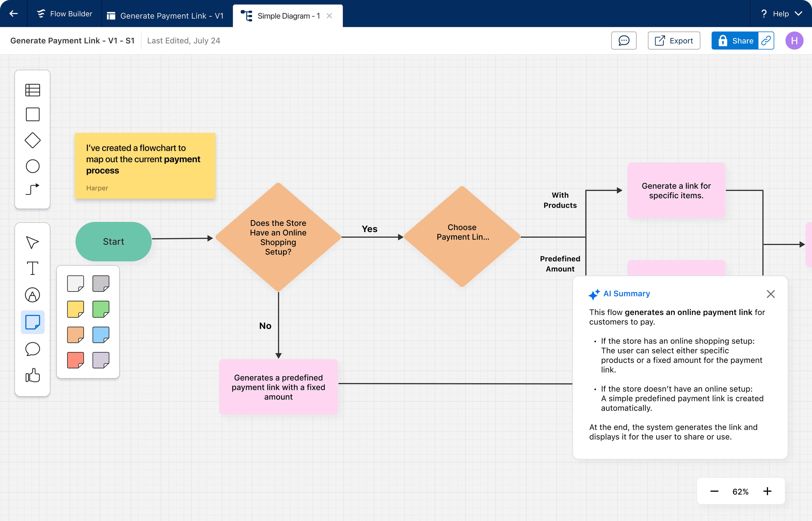This screenshot has width=812, height=521.
Task: Click the Share button
Action: click(x=735, y=41)
